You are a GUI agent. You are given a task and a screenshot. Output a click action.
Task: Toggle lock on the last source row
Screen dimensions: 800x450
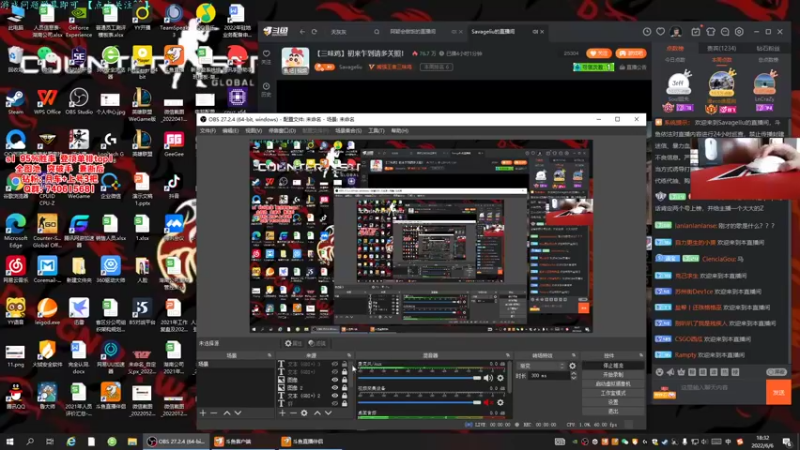point(344,403)
